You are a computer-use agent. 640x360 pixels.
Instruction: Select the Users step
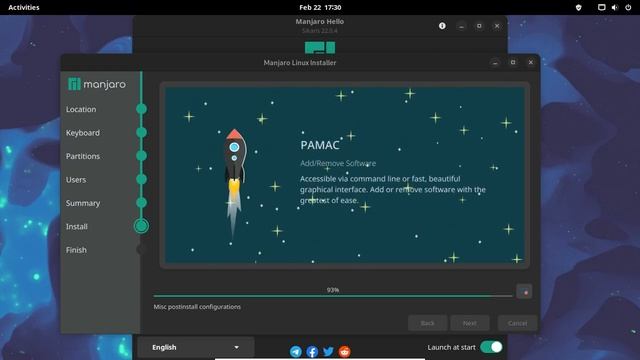pos(76,180)
